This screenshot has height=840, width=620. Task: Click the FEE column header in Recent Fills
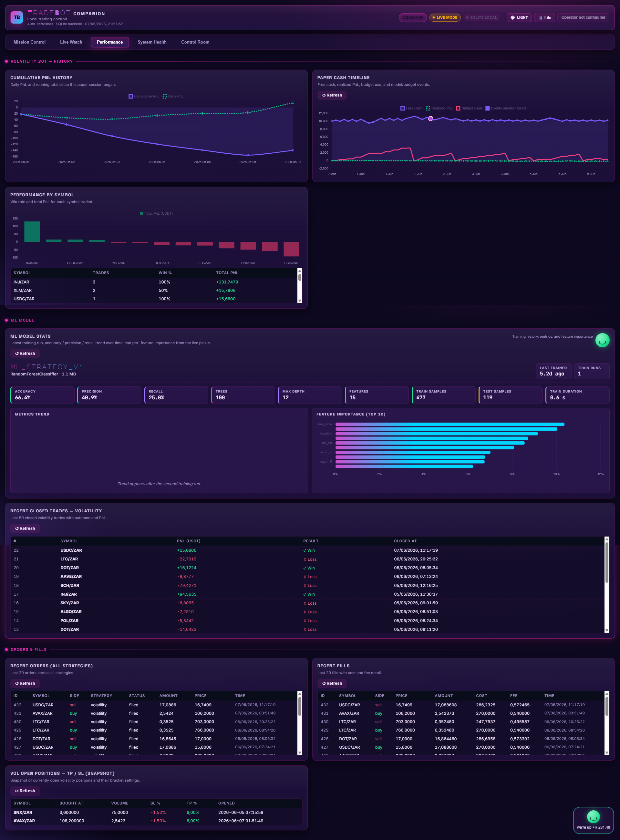(x=513, y=696)
